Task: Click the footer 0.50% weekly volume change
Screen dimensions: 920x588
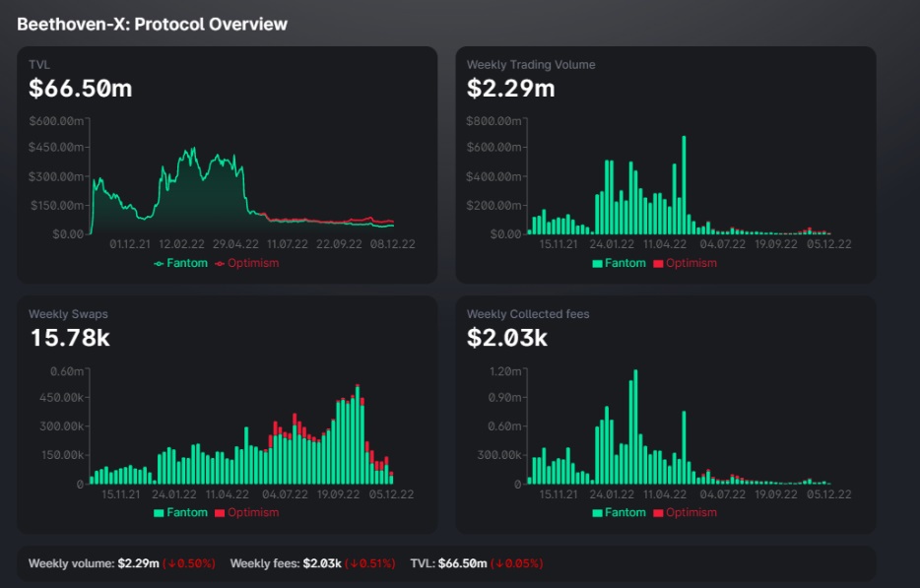Action: point(189,563)
